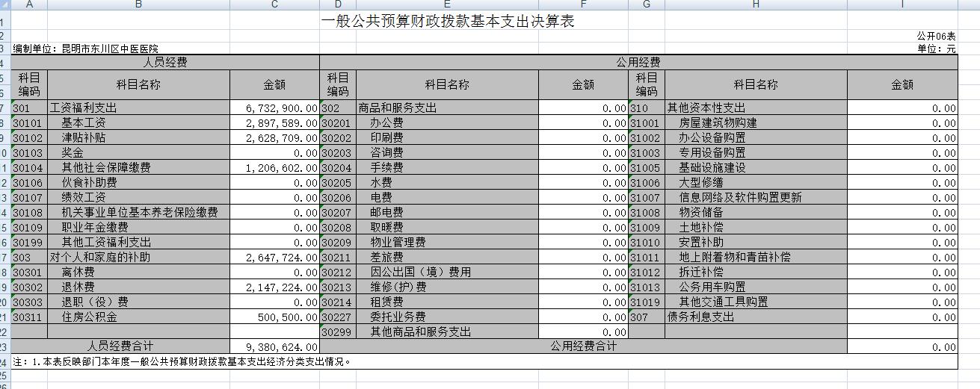Click the 房屋建筑物购建 cell

click(756, 122)
